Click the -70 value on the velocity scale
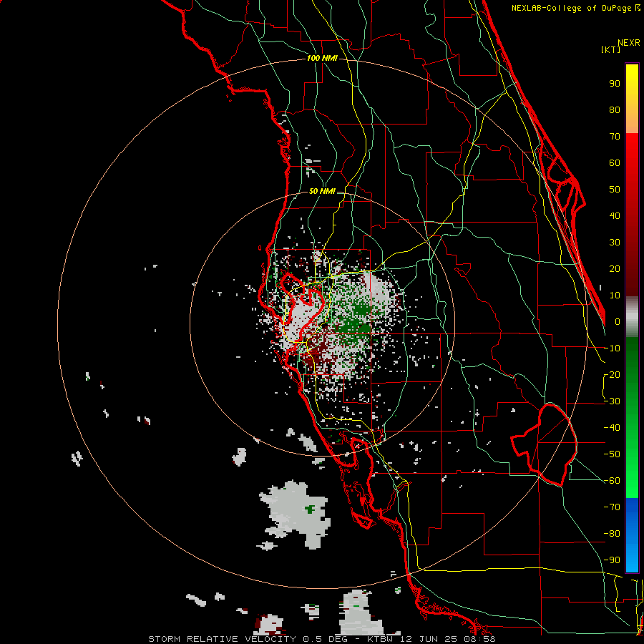Image resolution: width=644 pixels, height=644 pixels. click(612, 507)
